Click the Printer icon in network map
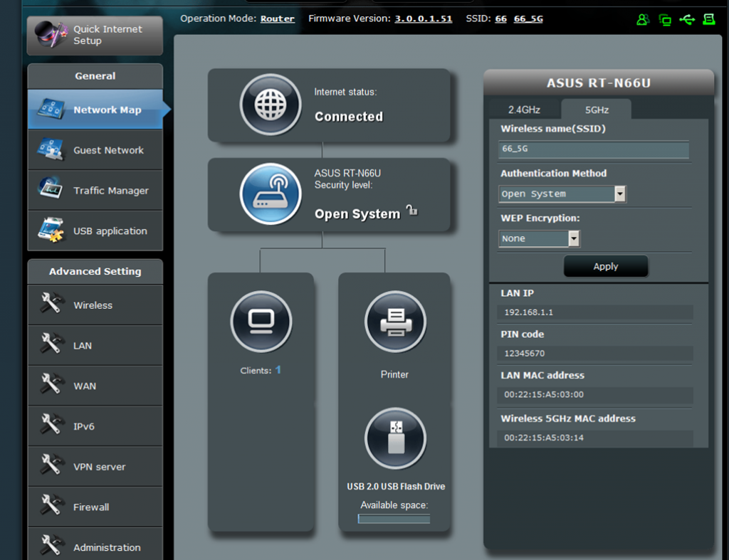729x560 pixels. point(396,322)
